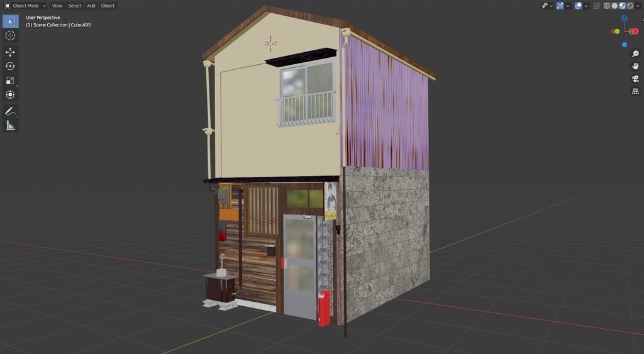The image size is (644, 354).
Task: Click the poster beside the door
Action: (330, 201)
